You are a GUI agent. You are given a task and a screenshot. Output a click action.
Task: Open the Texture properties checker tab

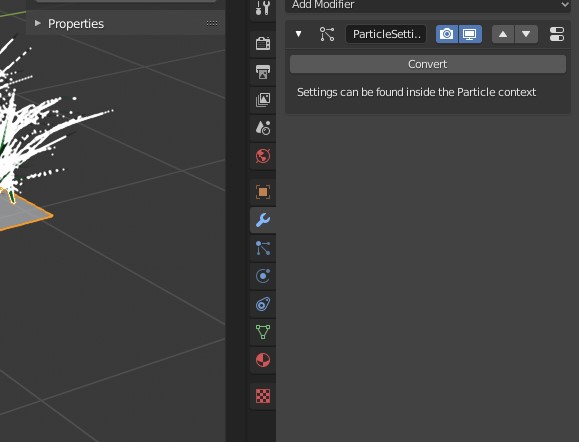pos(263,396)
